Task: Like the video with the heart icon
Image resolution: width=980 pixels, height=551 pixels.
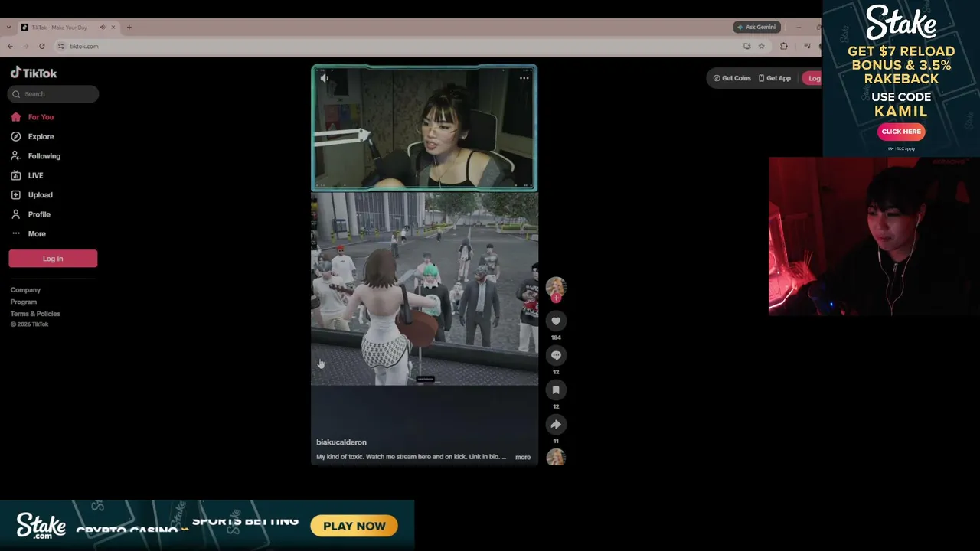Action: (x=556, y=321)
